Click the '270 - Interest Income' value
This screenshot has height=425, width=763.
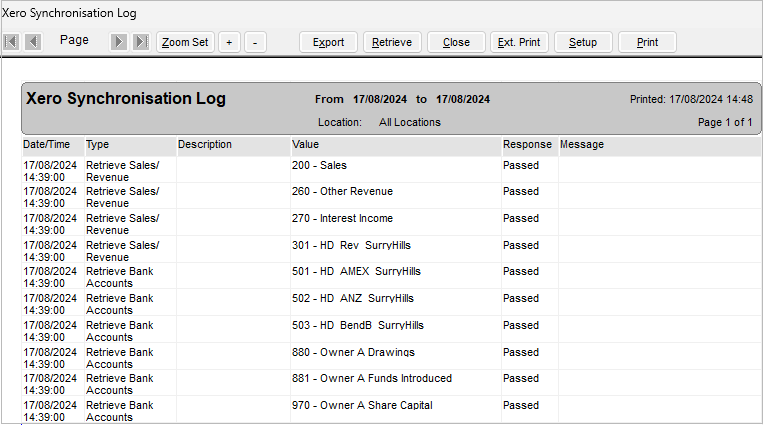[x=342, y=219]
